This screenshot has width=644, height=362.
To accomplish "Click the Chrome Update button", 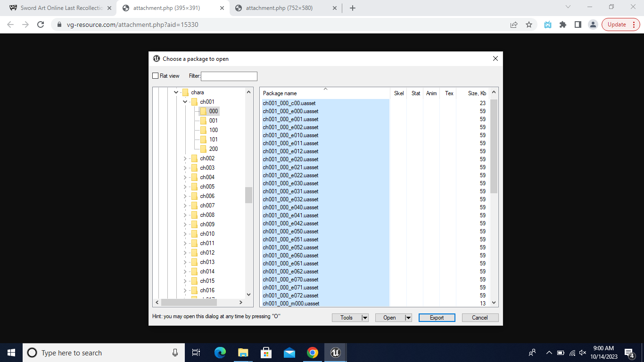I will click(620, 25).
